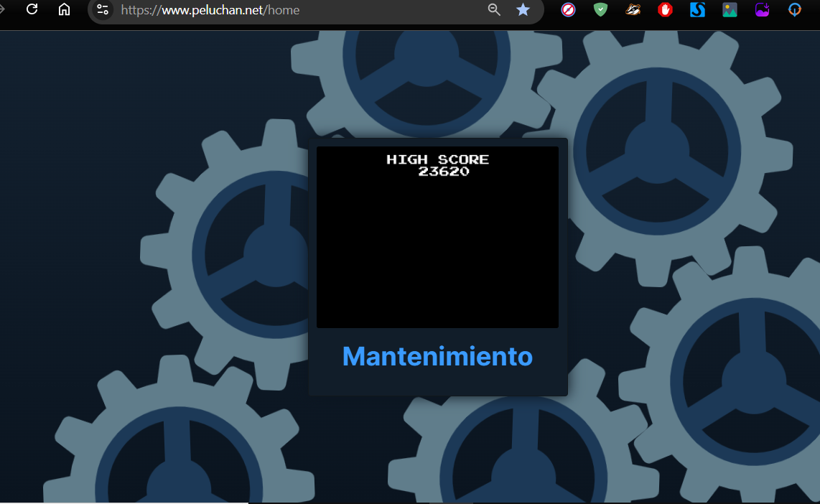Go to the browser home page
Viewport: 820px width, 504px height.
tap(64, 9)
